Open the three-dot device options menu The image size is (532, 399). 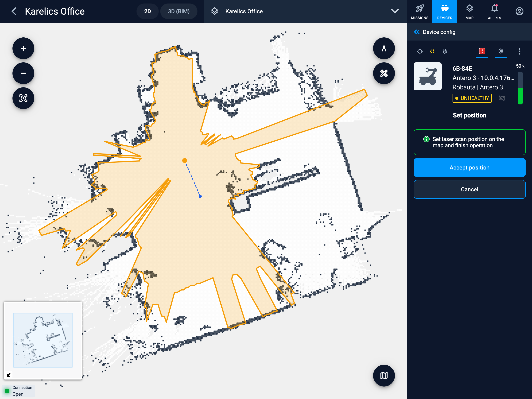(519, 51)
